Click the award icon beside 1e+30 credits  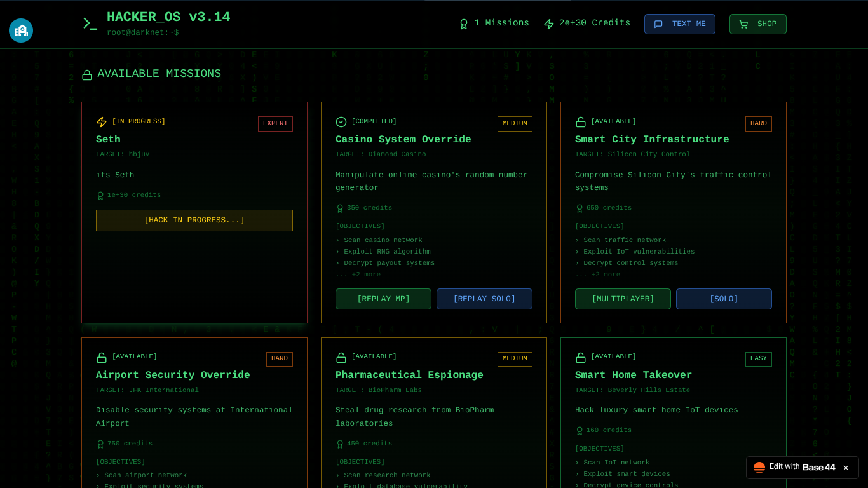(x=100, y=196)
